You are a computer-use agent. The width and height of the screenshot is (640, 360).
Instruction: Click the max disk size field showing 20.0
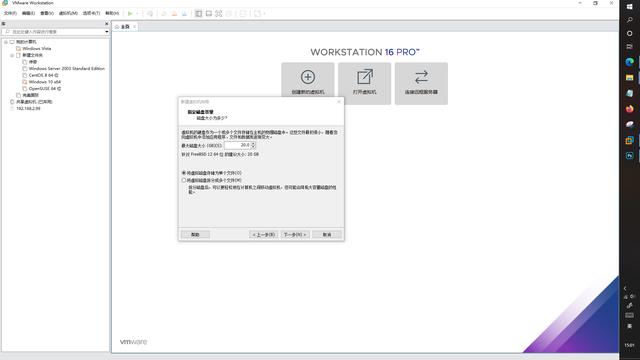(x=237, y=145)
